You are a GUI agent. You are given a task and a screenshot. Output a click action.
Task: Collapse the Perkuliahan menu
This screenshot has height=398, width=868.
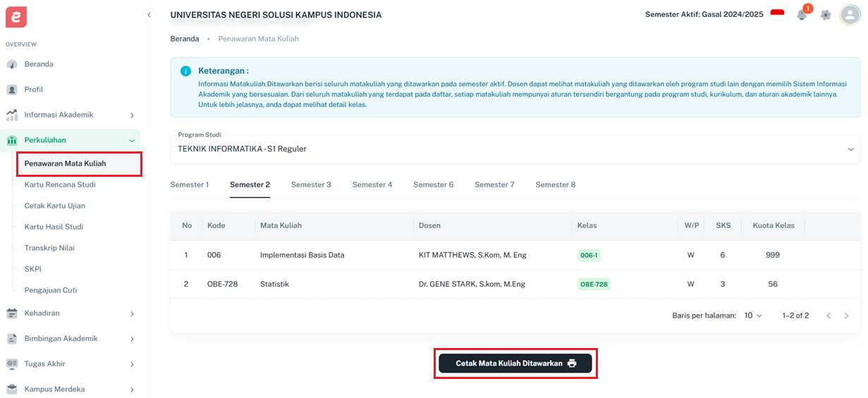(132, 140)
